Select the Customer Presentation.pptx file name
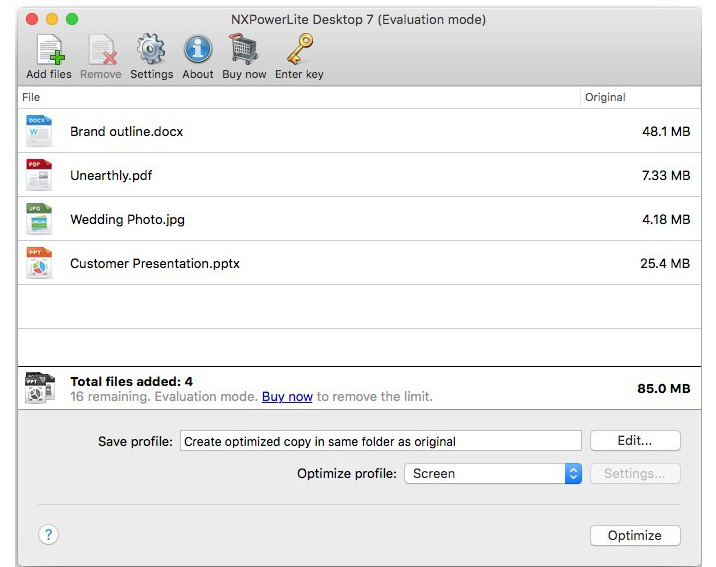This screenshot has width=716, height=567. coord(155,264)
